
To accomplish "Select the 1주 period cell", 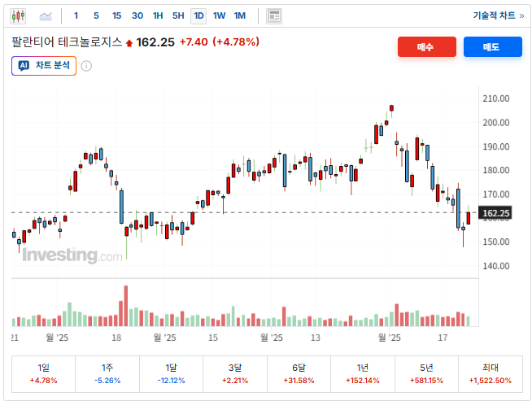I will (107, 374).
